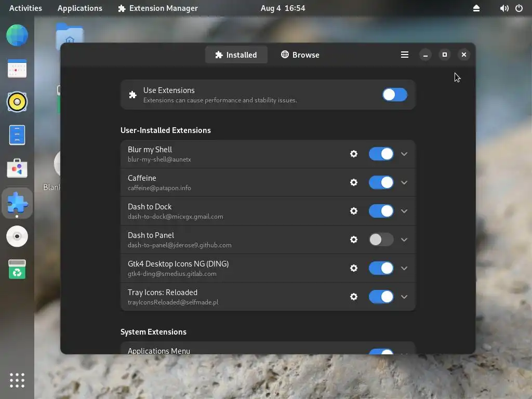Image resolution: width=532 pixels, height=399 pixels.
Task: Click the Applications Menu row title
Action: (159, 351)
